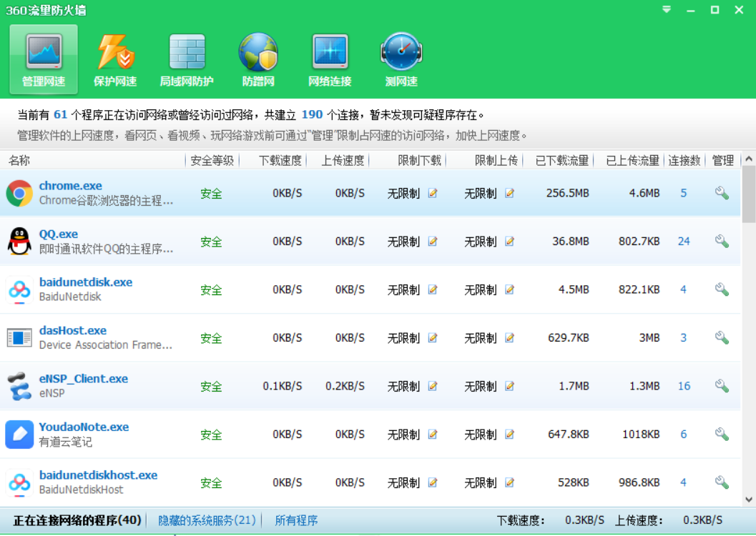This screenshot has width=756, height=536.
Task: Open the 管理网速 toolbar section
Action: pos(44,59)
